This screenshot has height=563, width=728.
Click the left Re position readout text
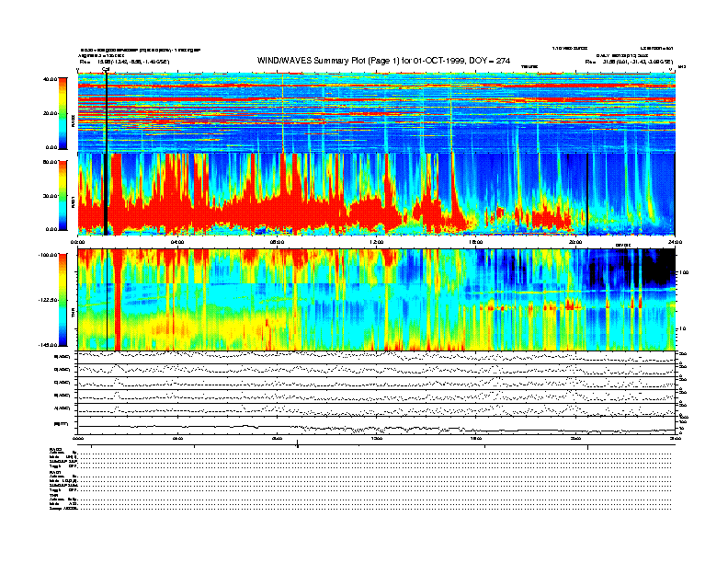(x=124, y=62)
